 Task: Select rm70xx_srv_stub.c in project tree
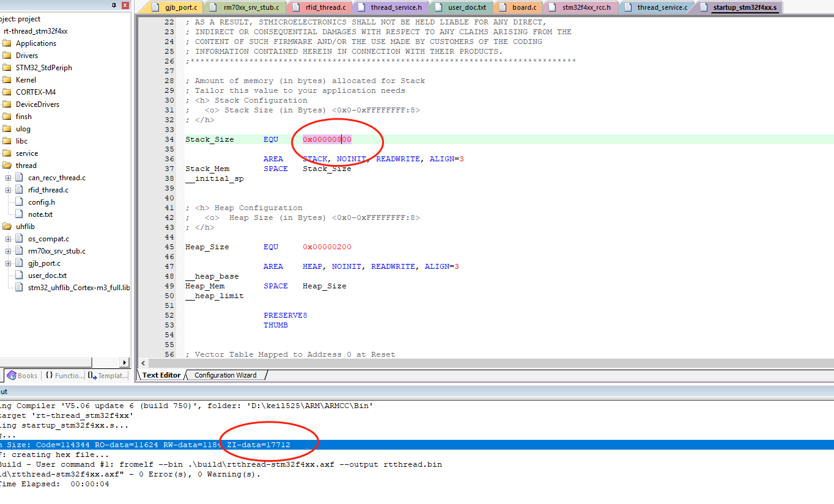tap(57, 251)
